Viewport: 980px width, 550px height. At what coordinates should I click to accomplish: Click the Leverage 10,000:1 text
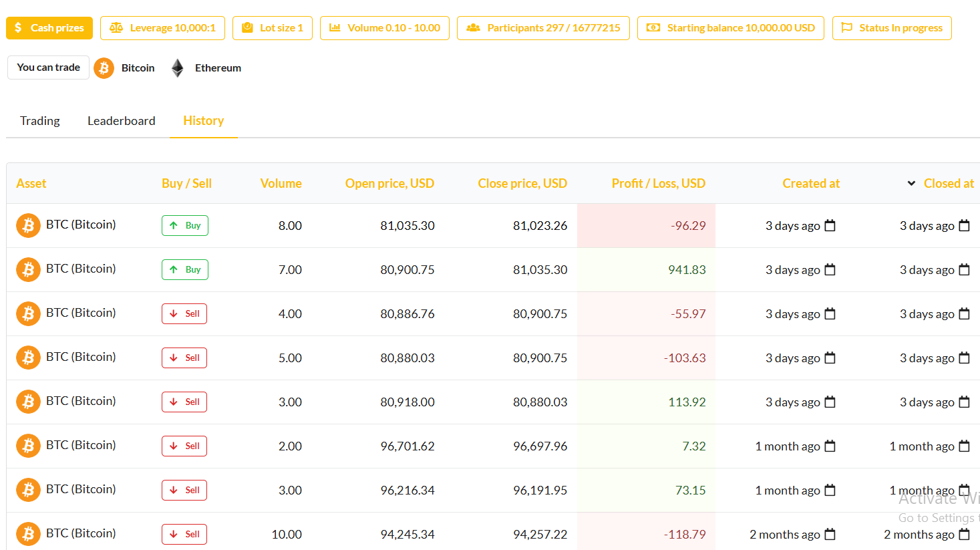pos(173,28)
